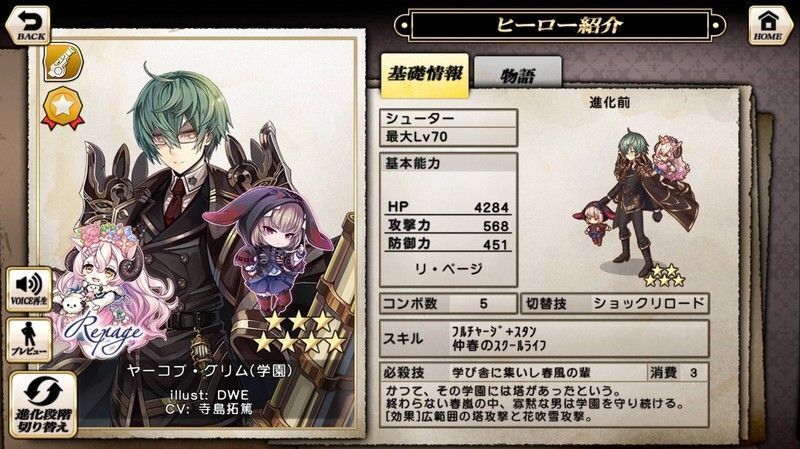Select the 必殺技 special move row
Image resolution: width=800 pixels, height=449 pixels.
coord(544,372)
